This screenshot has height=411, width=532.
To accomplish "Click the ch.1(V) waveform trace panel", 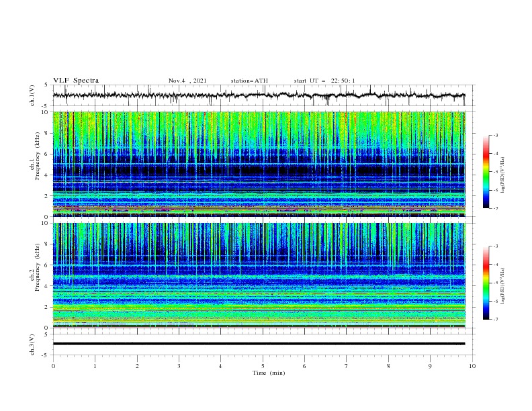I will [x=264, y=95].
